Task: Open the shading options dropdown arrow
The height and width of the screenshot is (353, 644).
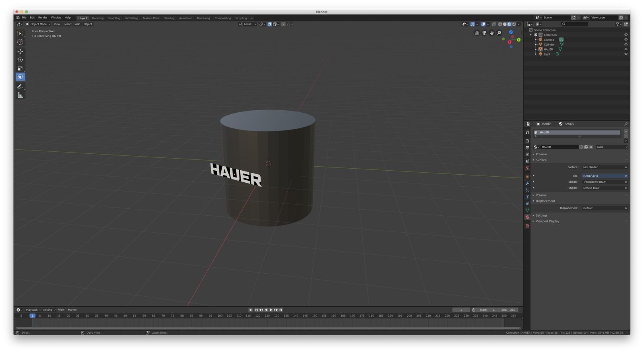Action: coord(519,24)
